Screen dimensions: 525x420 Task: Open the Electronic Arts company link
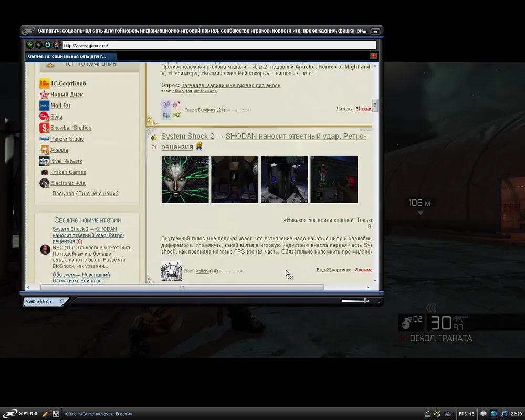pos(68,183)
